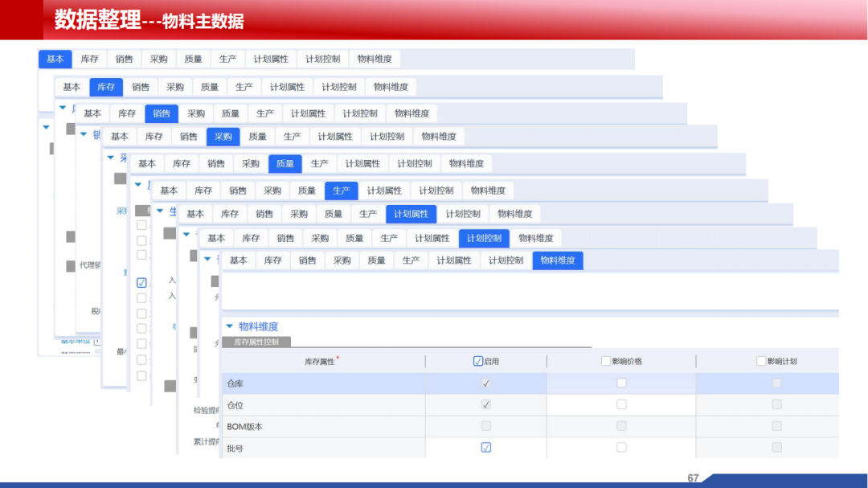Open the highlighted blue 销售 tab
Screen dimensions: 868x488
pos(162,113)
